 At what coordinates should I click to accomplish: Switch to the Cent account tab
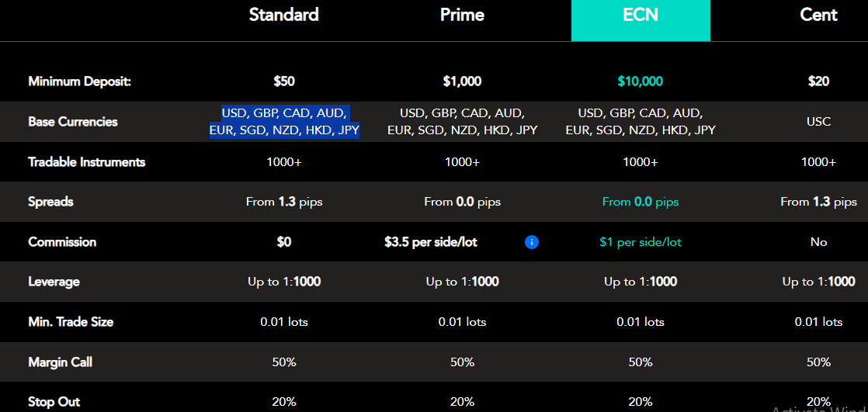818,15
